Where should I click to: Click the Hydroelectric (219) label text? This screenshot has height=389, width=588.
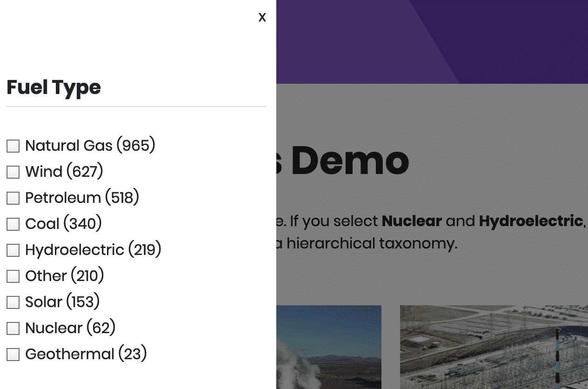93,250
